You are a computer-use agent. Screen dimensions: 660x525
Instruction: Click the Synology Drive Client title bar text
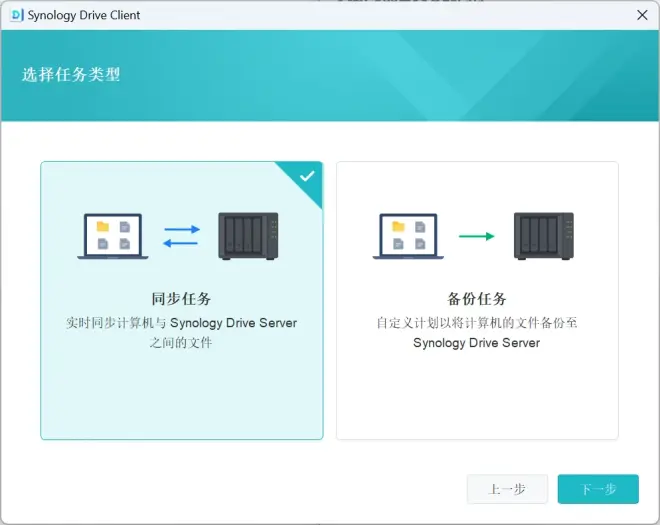pos(84,15)
